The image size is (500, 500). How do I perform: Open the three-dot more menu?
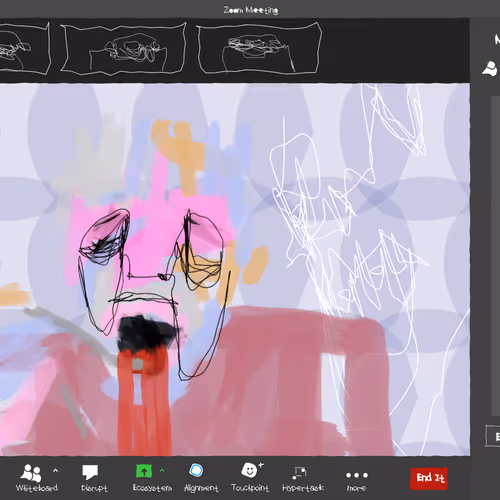coord(357,475)
